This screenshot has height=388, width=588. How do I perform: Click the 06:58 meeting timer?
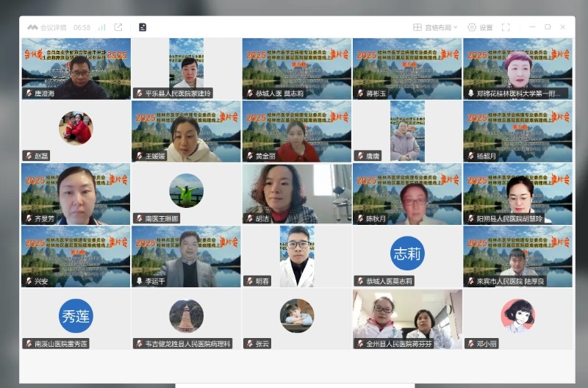pyautogui.click(x=82, y=27)
